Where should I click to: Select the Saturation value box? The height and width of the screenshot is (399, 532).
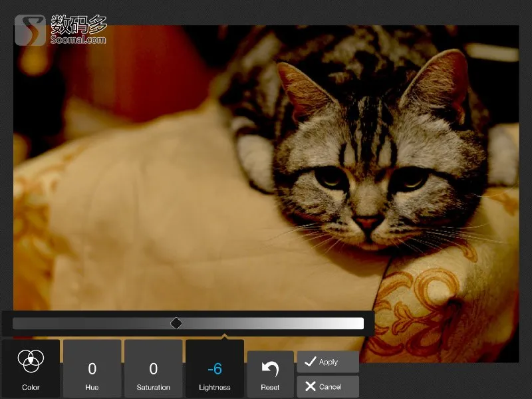point(154,368)
